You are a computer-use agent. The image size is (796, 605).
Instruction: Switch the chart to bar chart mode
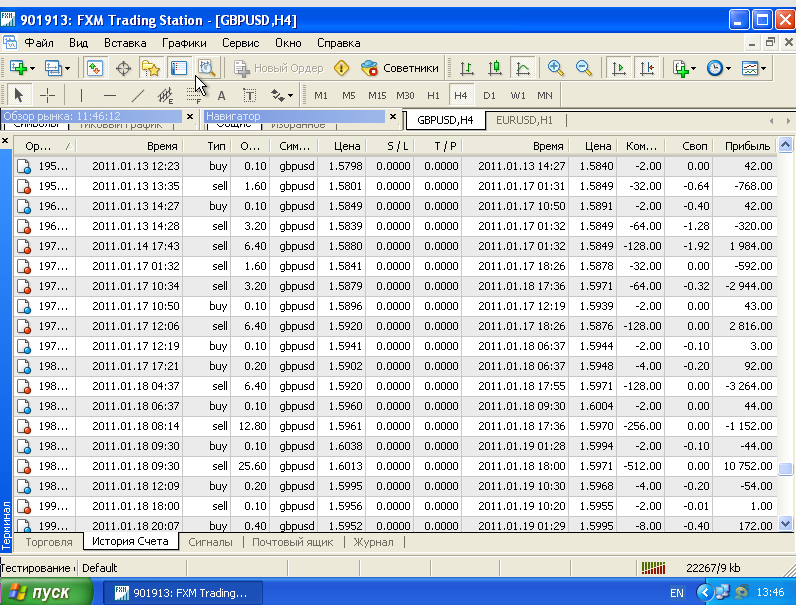pyautogui.click(x=467, y=68)
